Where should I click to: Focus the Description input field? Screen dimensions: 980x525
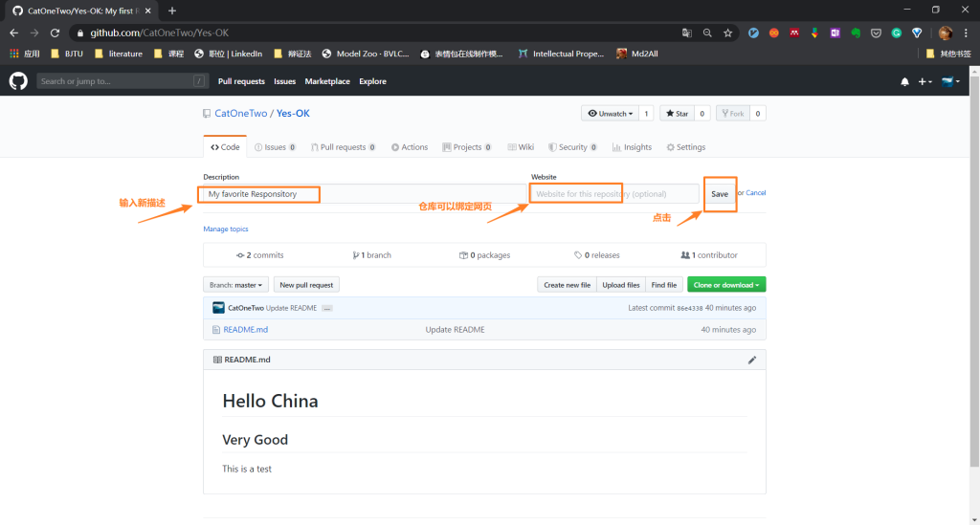365,194
